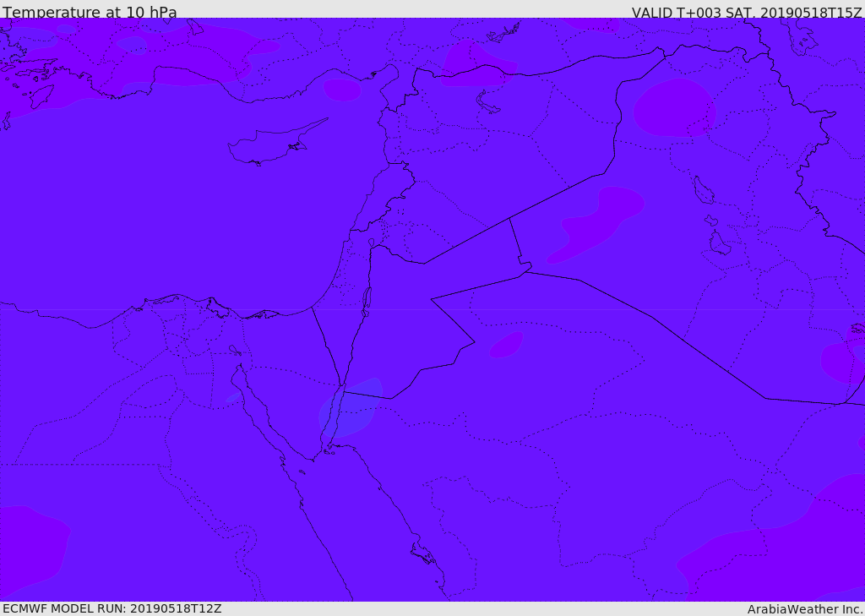Click the island of Cyprus on the map
865x616 pixels.
pyautogui.click(x=270, y=144)
